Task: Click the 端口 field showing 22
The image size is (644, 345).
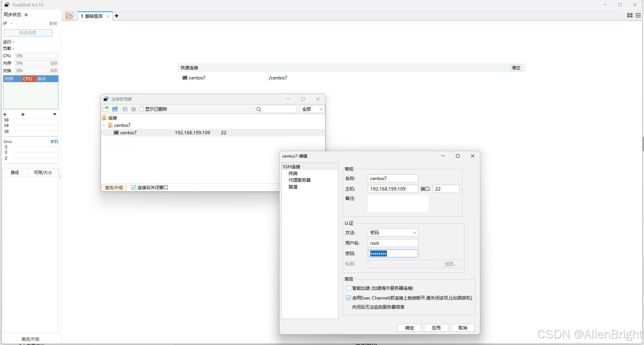Action: click(446, 189)
